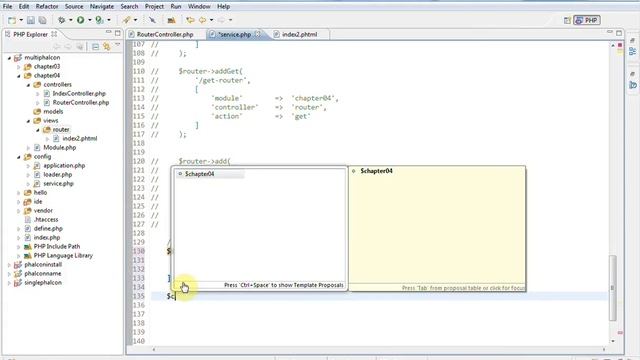
Task: Click the last edit location icon
Action: (190, 20)
